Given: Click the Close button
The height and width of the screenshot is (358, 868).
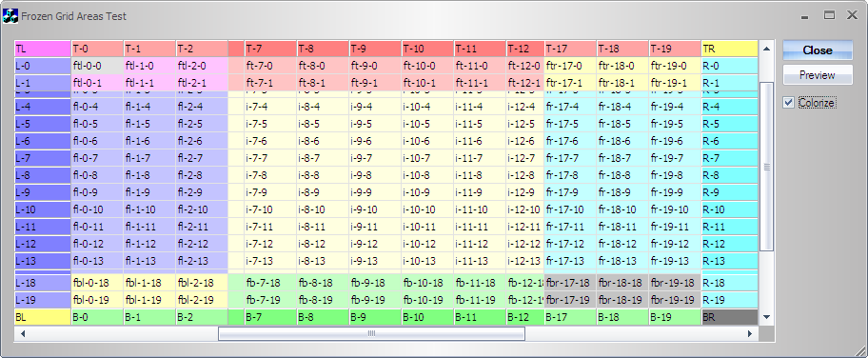Looking at the screenshot, I should (818, 50).
